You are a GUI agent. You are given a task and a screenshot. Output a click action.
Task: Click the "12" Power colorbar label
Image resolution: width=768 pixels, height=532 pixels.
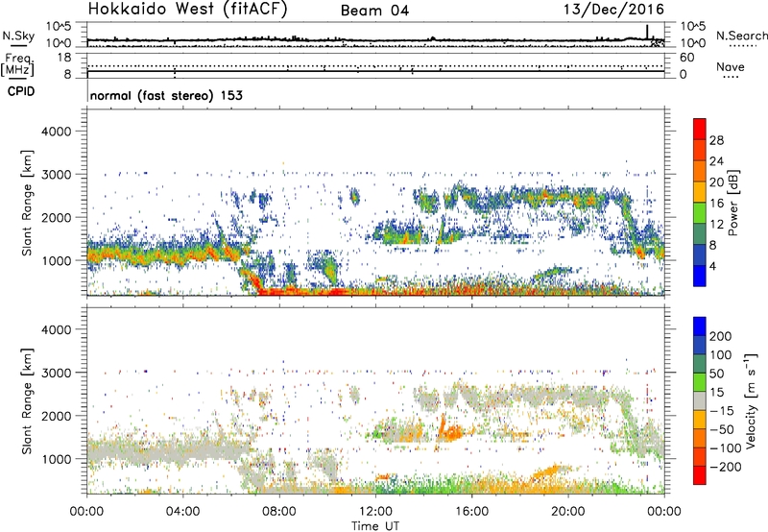(716, 225)
